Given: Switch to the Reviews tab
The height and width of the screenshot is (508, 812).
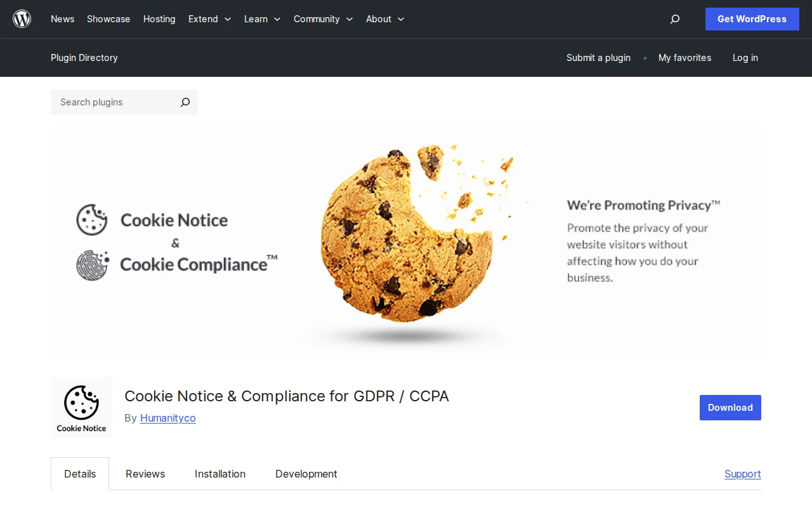Looking at the screenshot, I should (x=145, y=474).
